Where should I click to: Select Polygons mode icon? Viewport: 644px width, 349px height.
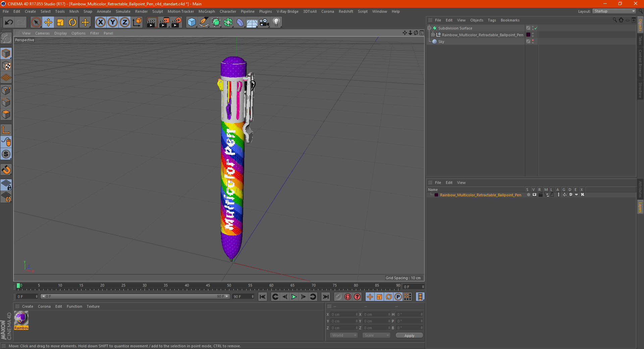[x=6, y=114]
